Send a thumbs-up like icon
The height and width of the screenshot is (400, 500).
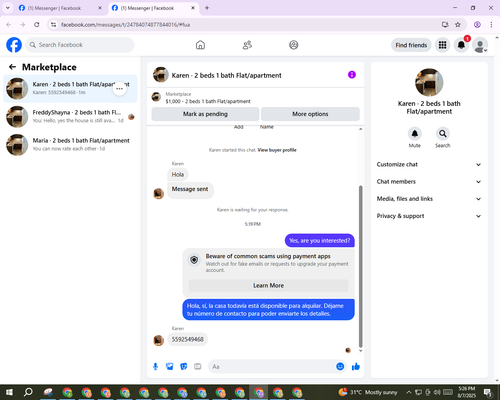point(356,367)
